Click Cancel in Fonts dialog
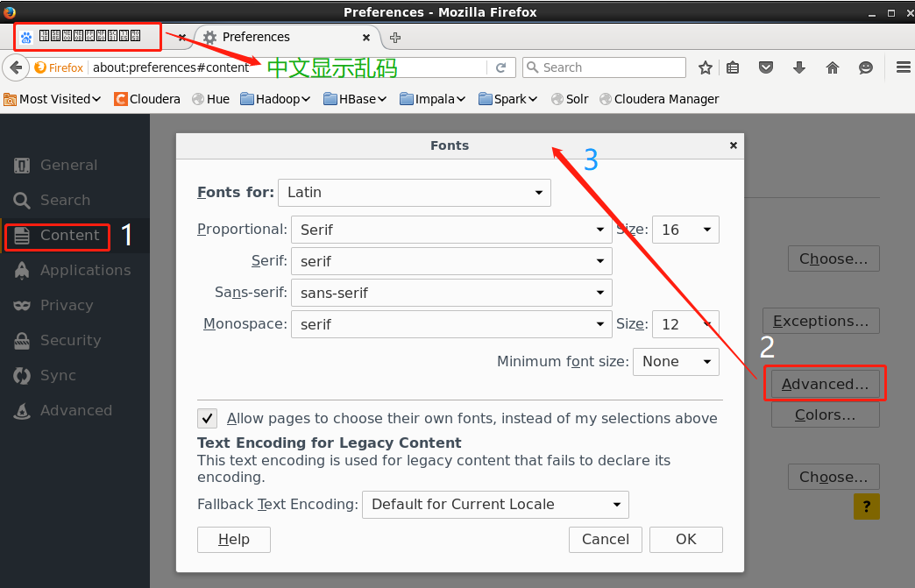The width and height of the screenshot is (915, 588). (606, 540)
